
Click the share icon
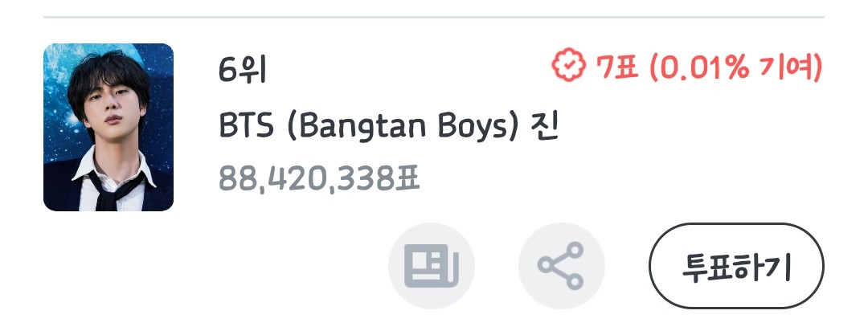[x=561, y=266]
